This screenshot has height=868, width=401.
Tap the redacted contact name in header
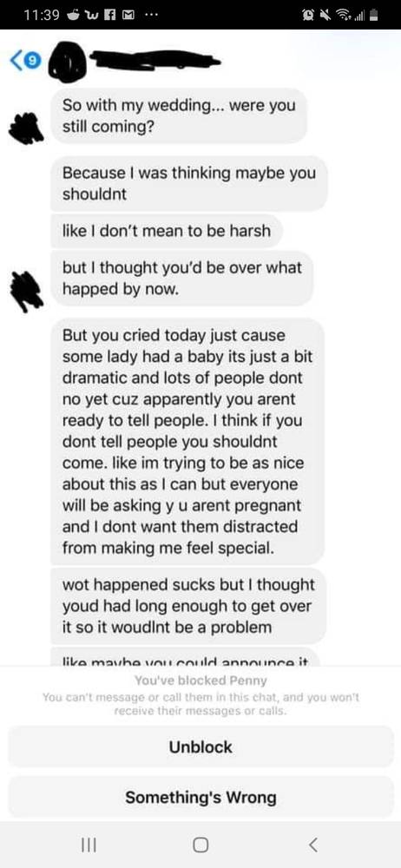pos(154,59)
